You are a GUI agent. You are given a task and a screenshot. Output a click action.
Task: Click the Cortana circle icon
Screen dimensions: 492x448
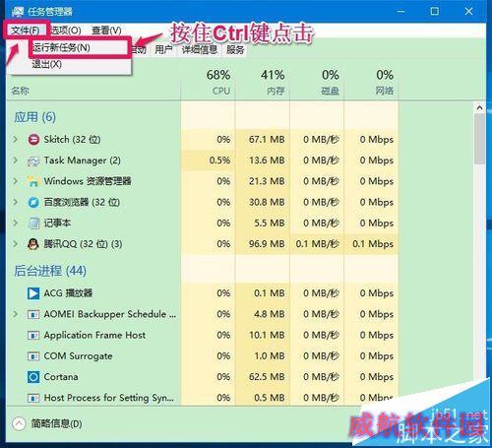33,377
